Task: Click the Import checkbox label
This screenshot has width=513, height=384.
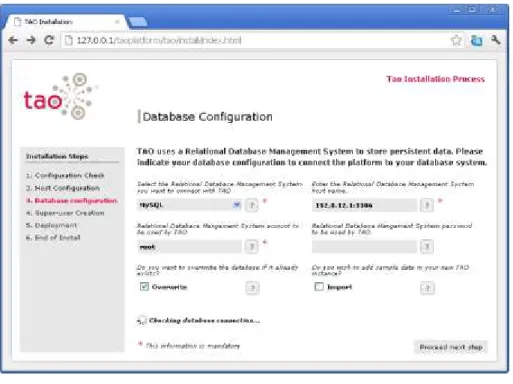Action: pos(339,287)
